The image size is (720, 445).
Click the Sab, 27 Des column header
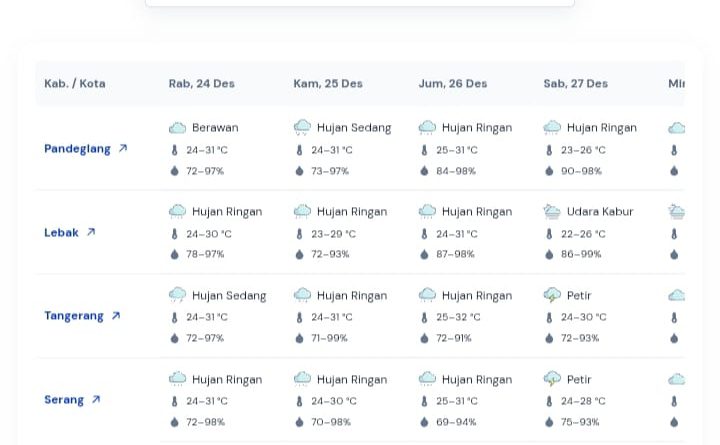point(575,84)
